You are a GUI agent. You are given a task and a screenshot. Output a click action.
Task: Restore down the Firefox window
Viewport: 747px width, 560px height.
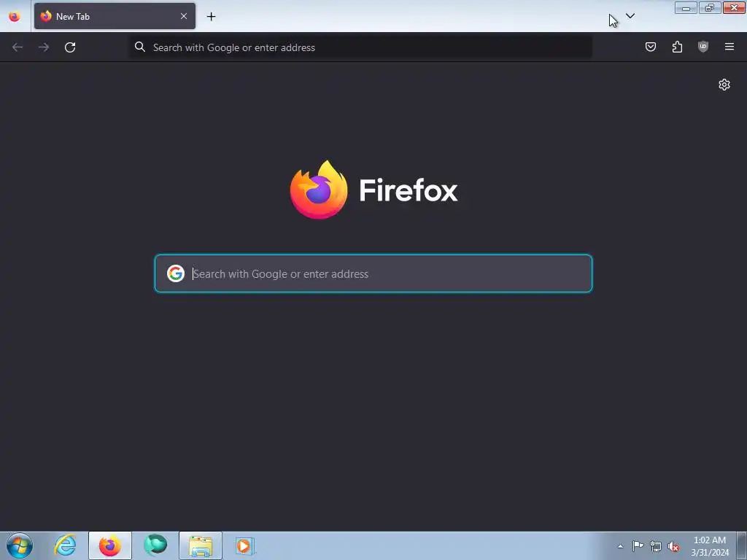tap(709, 8)
